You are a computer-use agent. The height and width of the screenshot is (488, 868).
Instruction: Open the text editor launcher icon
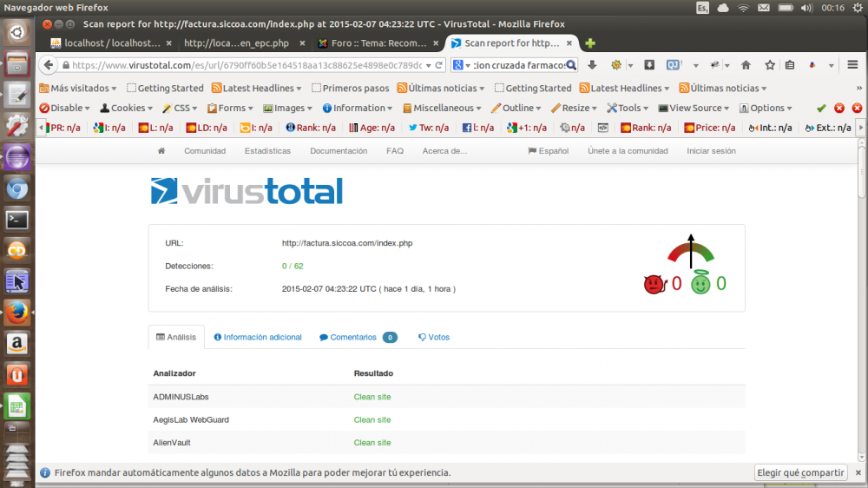pos(17,96)
